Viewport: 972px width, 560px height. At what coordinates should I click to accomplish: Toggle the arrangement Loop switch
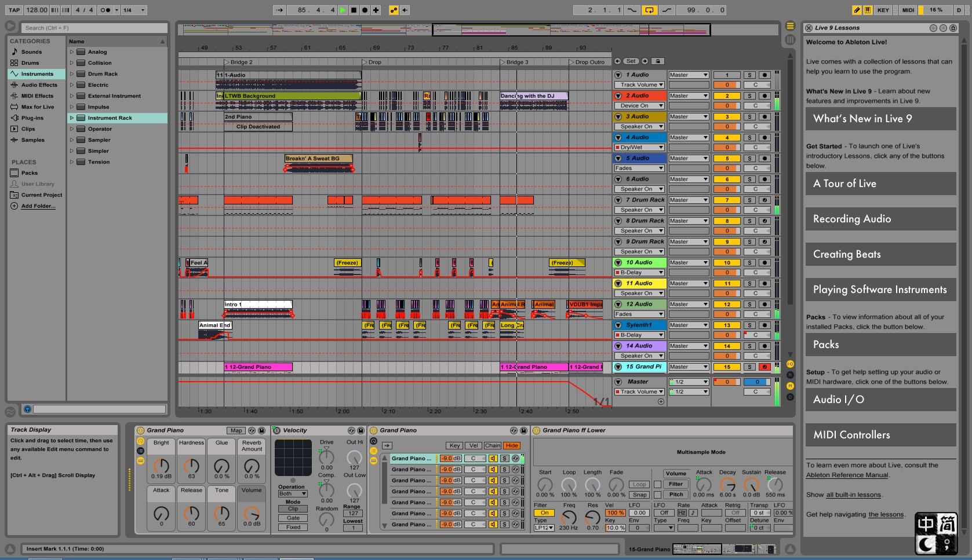[x=649, y=10]
